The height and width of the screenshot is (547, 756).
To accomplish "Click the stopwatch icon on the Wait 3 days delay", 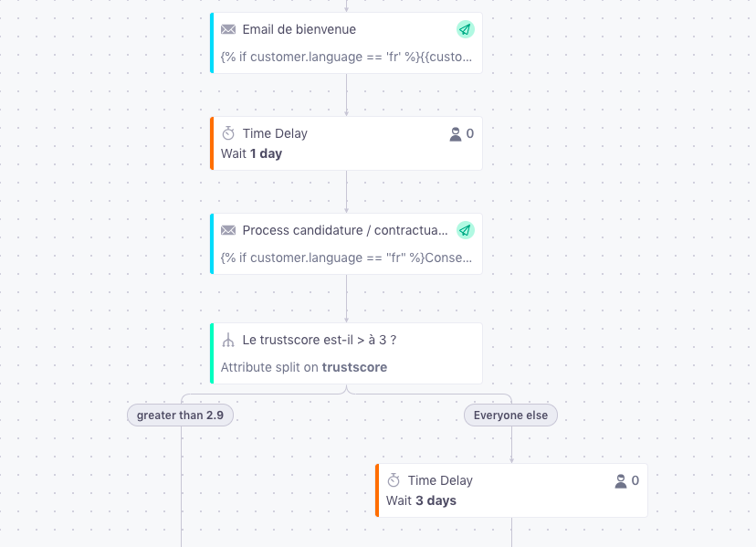I will (x=394, y=480).
